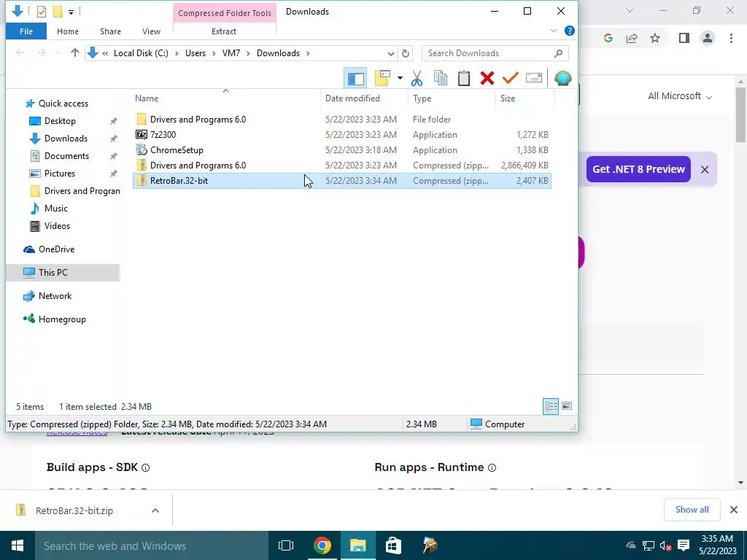Viewport: 747px width, 560px height.
Task: Click Show all downloads button in Chrome
Action: click(x=692, y=510)
